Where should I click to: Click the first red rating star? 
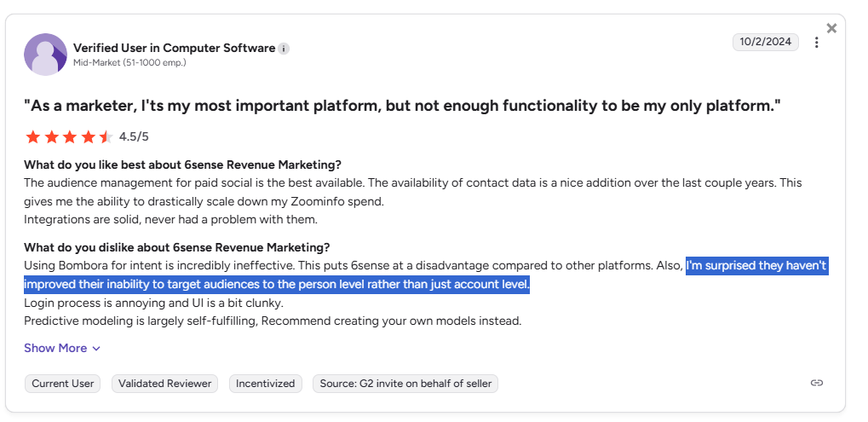tap(32, 136)
